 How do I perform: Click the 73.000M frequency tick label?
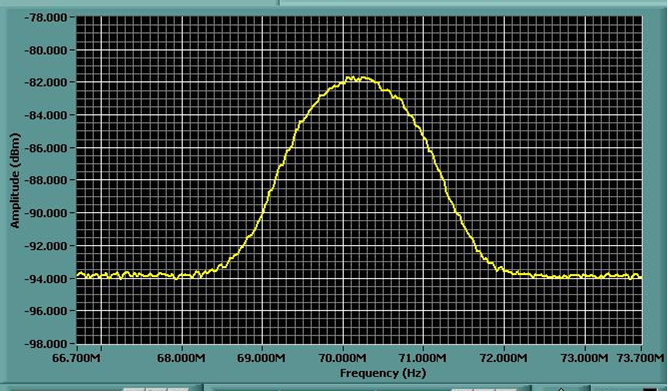click(x=584, y=357)
